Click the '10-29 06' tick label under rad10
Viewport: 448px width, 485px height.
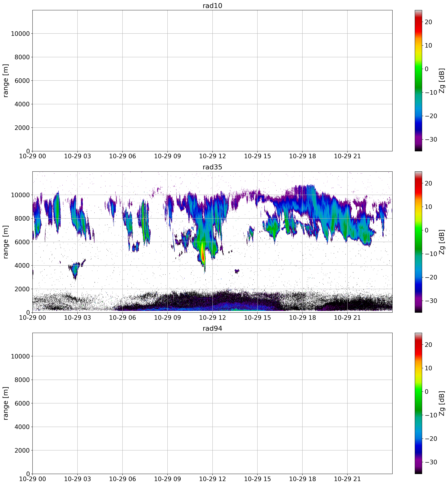[122, 156]
